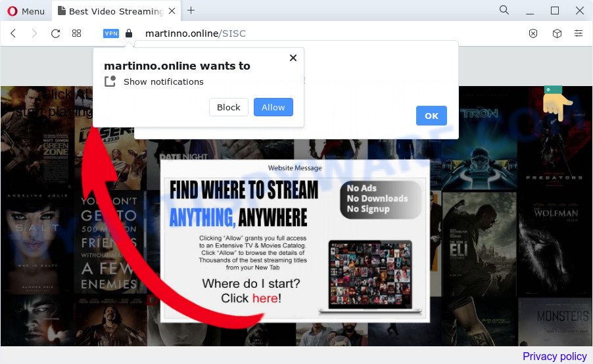Viewport: 593px width, 364px height.
Task: Click the Salt movie poster
Action: 37,242
